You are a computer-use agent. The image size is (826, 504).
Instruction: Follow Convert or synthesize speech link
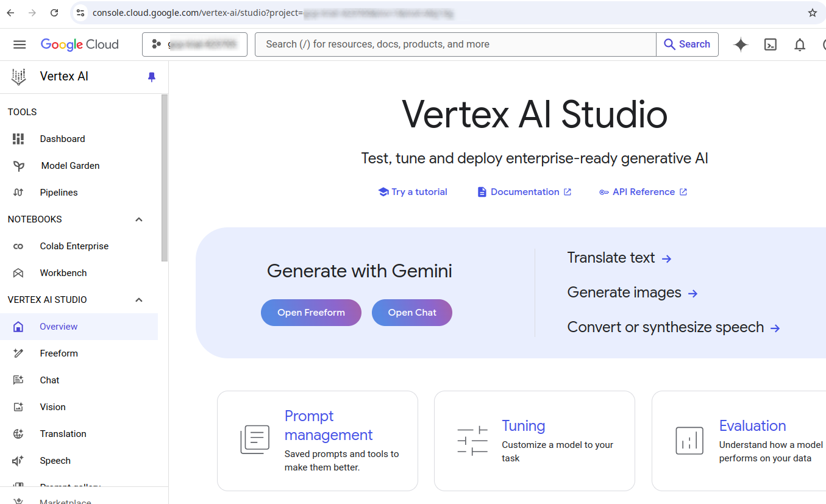pos(674,327)
